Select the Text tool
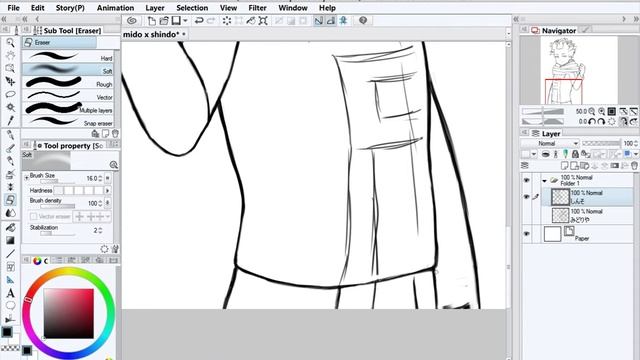The image size is (640, 360). coord(10,293)
